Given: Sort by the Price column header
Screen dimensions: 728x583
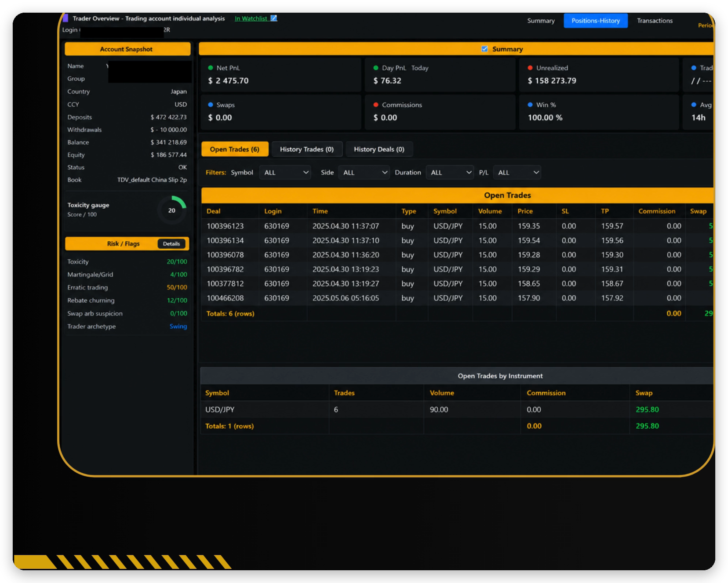Looking at the screenshot, I should [x=525, y=211].
